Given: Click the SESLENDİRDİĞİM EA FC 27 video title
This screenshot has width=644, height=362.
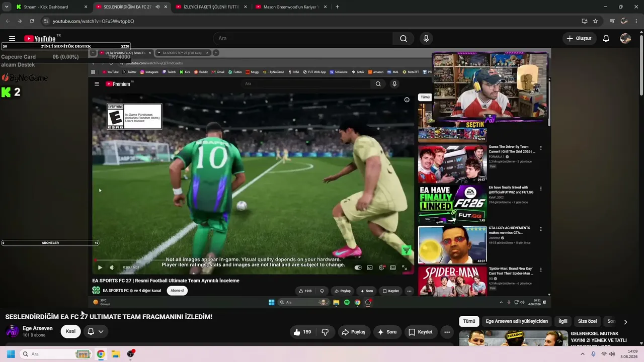Looking at the screenshot, I should coord(109,317).
